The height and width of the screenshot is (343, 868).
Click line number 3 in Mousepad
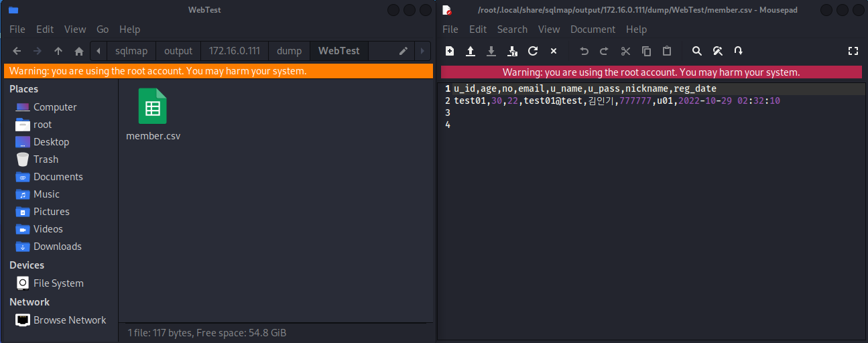point(447,113)
